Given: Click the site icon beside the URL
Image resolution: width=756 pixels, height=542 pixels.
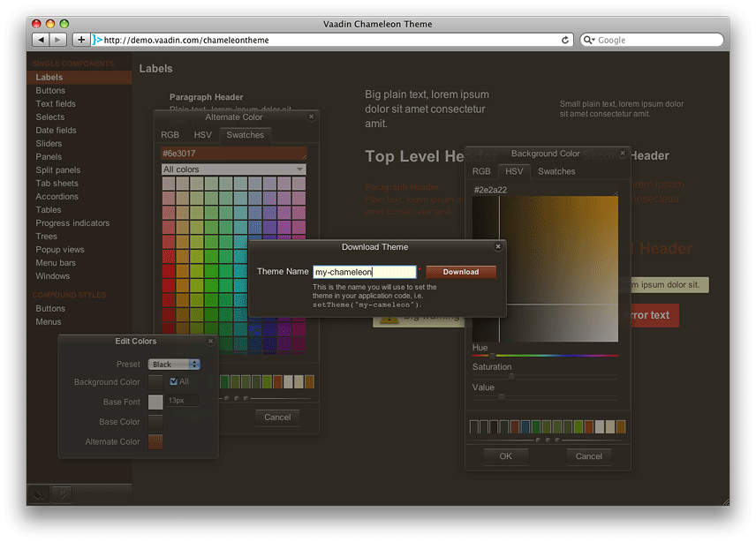Looking at the screenshot, I should tap(97, 40).
